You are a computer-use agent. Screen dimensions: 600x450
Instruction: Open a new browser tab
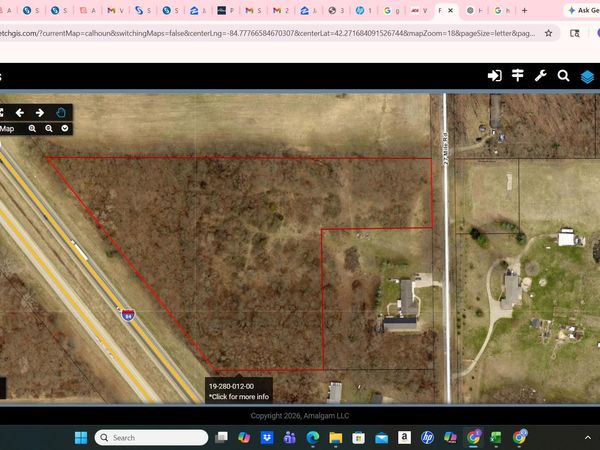[x=525, y=11]
